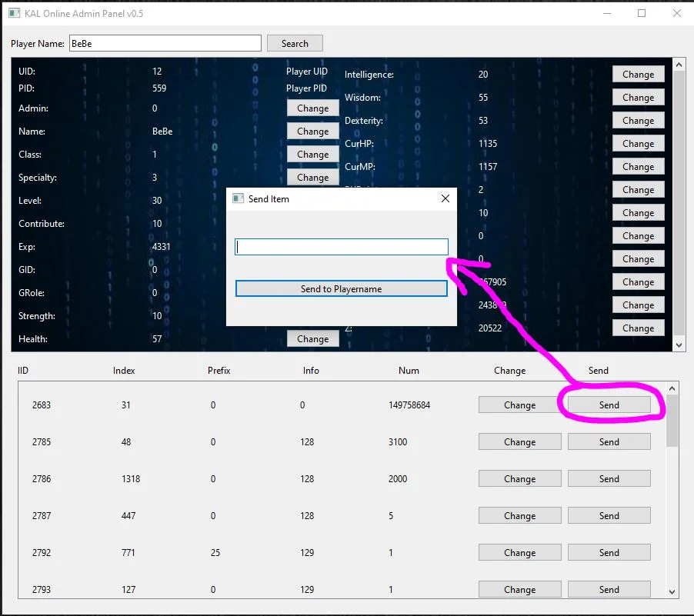Change the CurHP value
694x616 pixels.
[639, 143]
